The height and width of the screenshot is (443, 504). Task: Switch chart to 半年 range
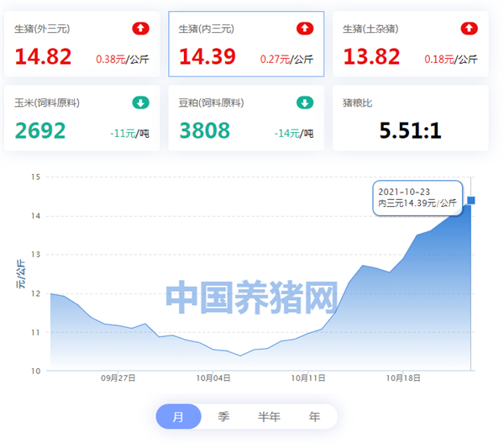coord(269,416)
